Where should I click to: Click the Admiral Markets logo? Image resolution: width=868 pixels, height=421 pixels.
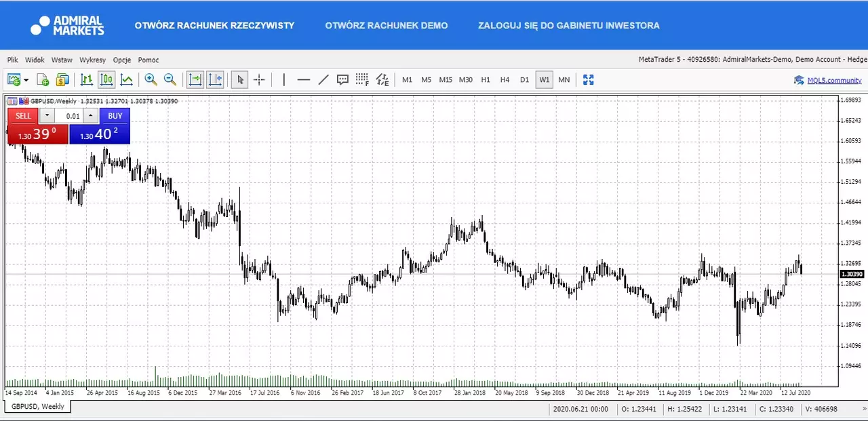tap(67, 26)
